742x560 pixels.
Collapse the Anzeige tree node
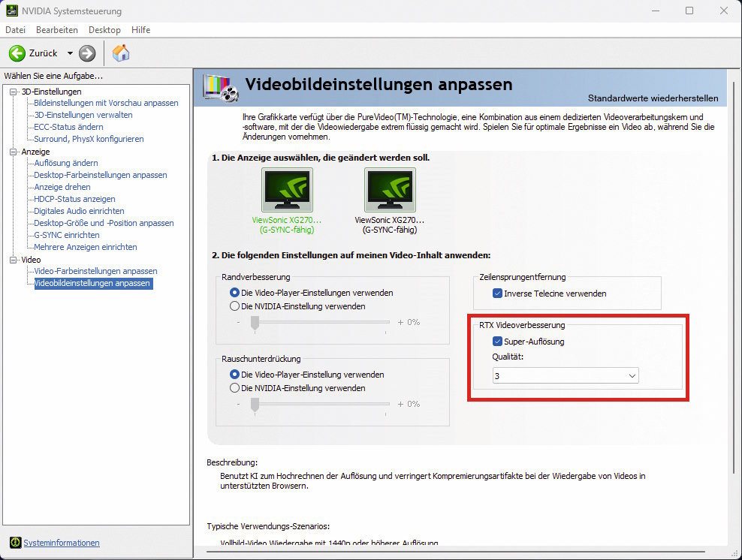tap(14, 152)
